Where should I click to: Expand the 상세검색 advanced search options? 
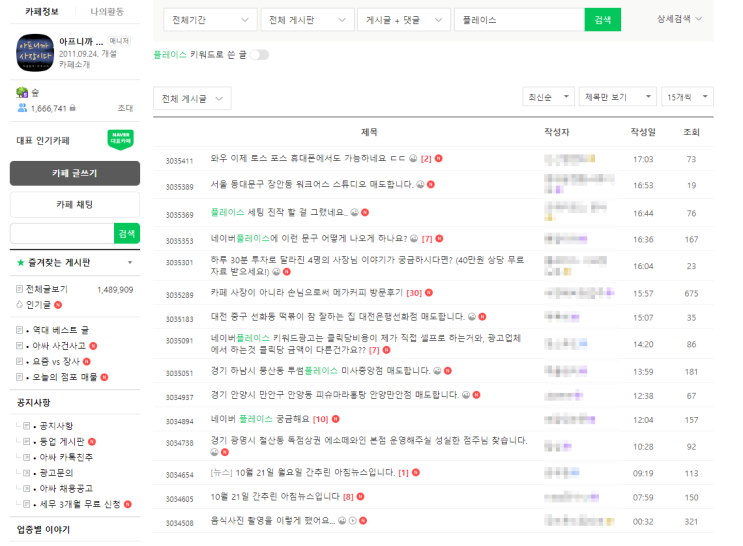[x=679, y=19]
